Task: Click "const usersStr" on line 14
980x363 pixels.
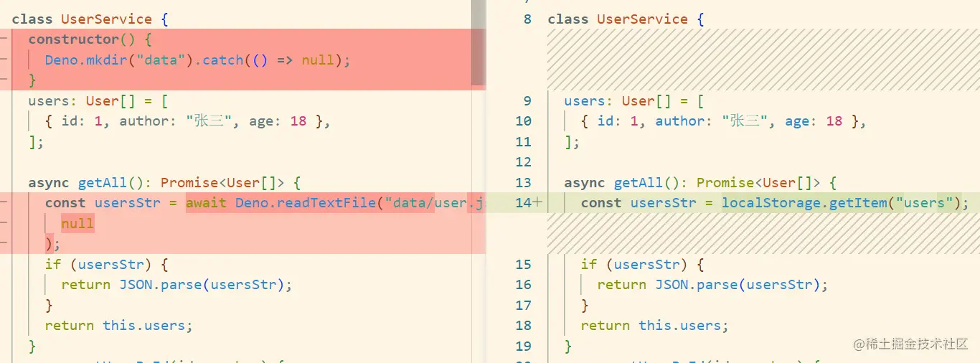Action: pos(638,203)
